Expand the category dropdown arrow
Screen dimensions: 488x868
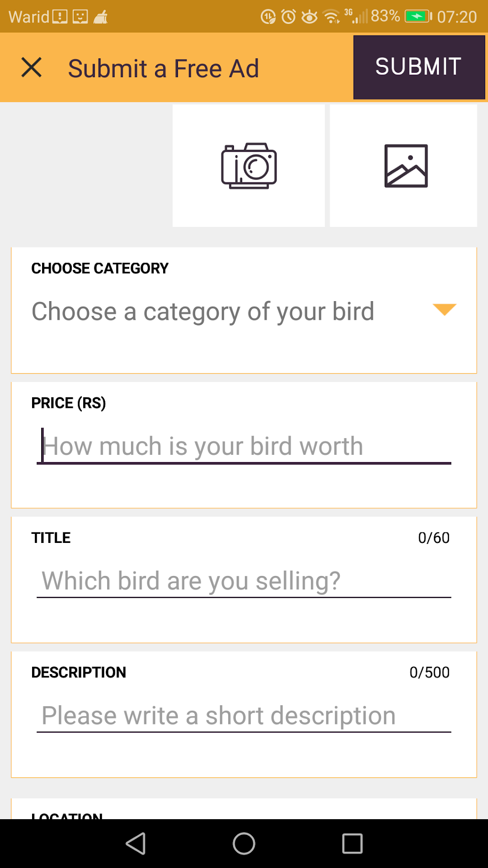coord(444,309)
